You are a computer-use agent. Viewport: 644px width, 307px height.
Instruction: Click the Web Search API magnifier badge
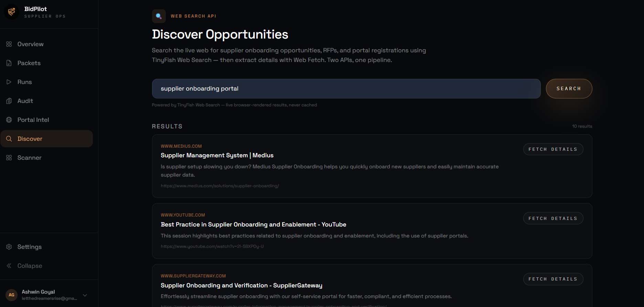point(159,16)
